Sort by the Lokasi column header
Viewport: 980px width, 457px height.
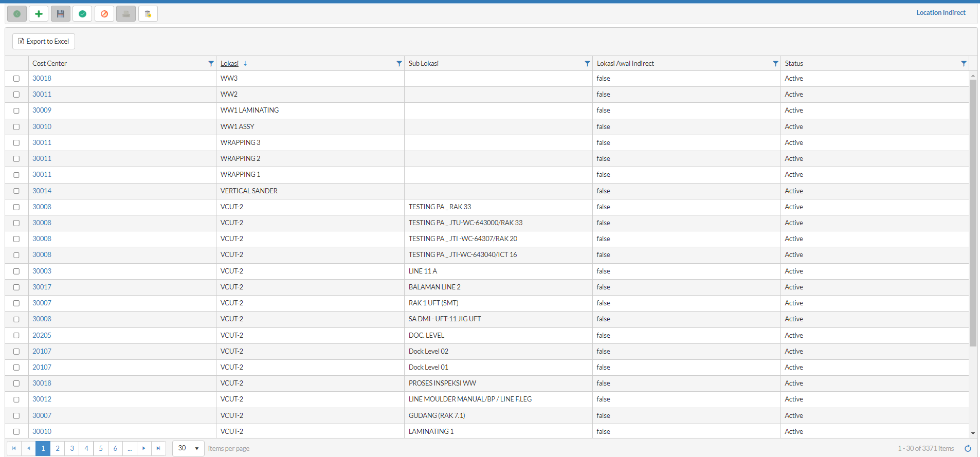coord(229,63)
